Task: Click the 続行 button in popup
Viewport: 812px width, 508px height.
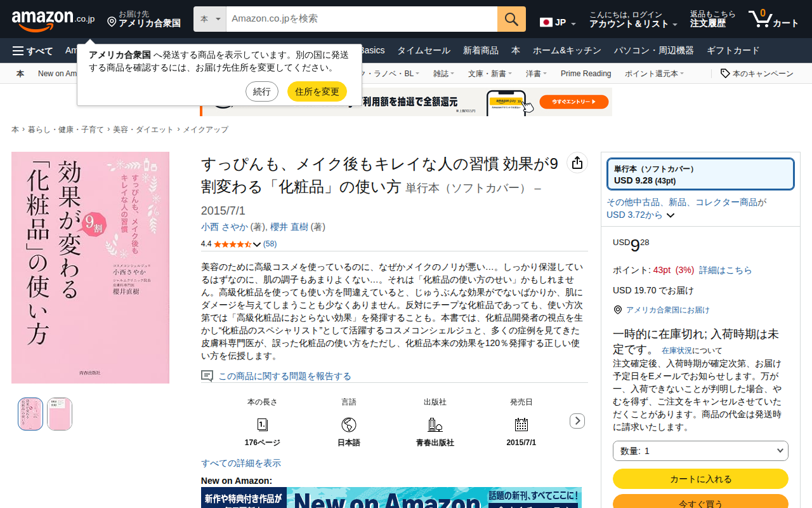Action: 262,91
